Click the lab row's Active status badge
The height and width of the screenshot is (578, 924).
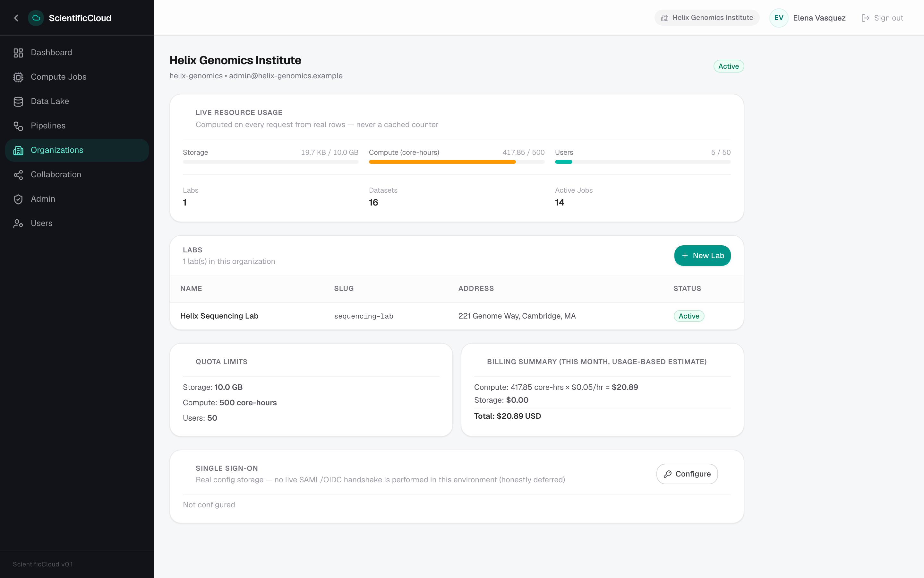689,316
